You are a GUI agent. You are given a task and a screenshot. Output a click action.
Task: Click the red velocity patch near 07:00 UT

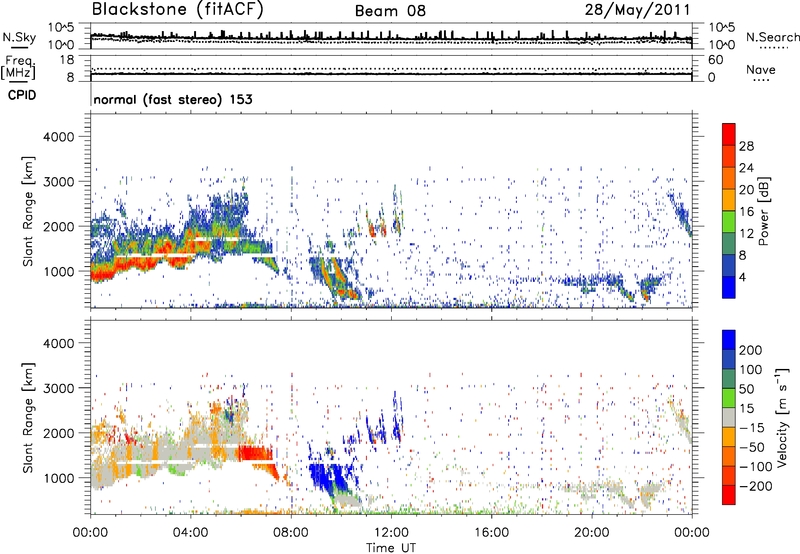click(x=257, y=454)
